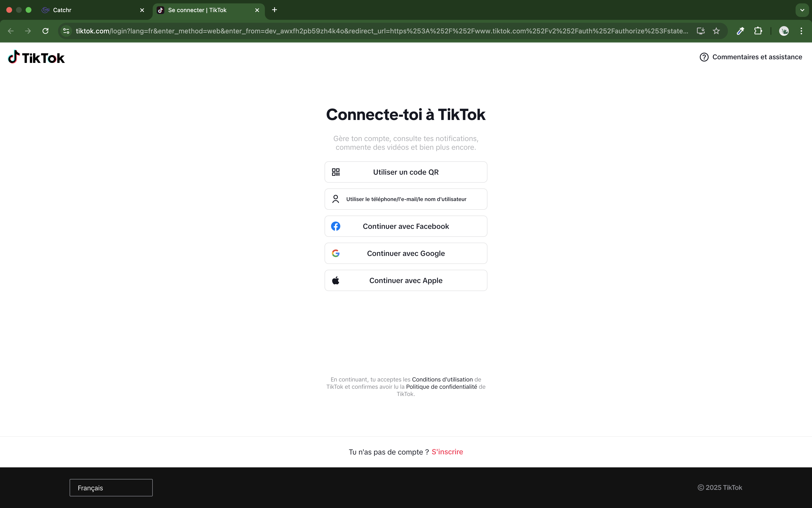This screenshot has height=508, width=812.
Task: Open the Extensions puzzle icon
Action: (758, 31)
